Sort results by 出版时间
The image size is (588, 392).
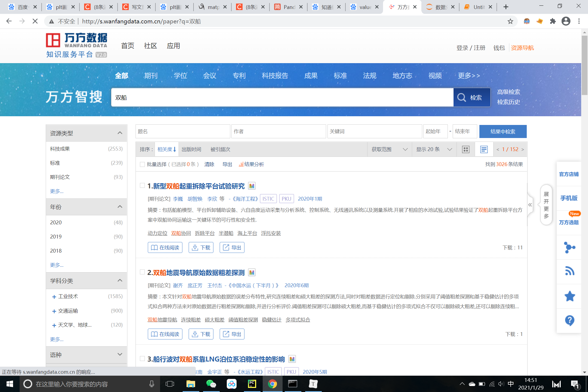(x=191, y=149)
